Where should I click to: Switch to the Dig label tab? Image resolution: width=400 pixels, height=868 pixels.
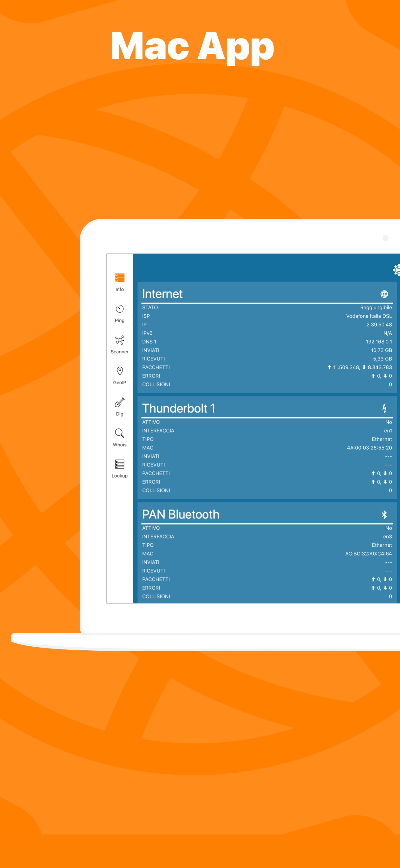click(119, 414)
